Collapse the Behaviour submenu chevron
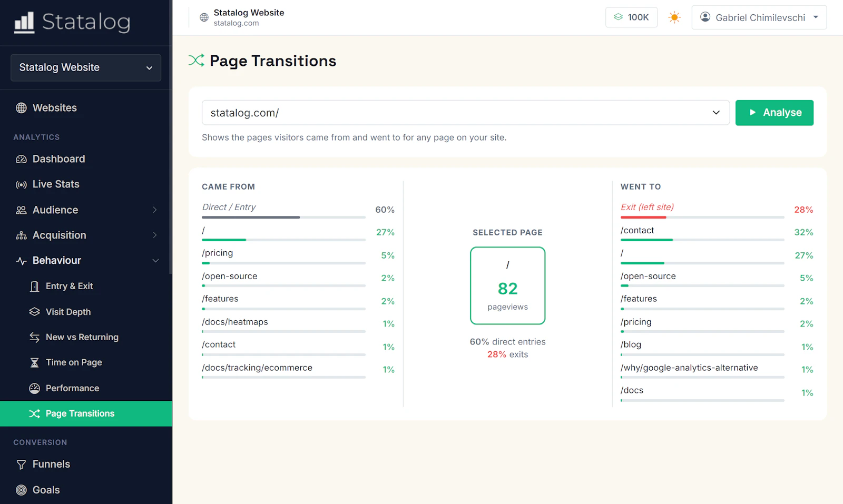 tap(155, 261)
